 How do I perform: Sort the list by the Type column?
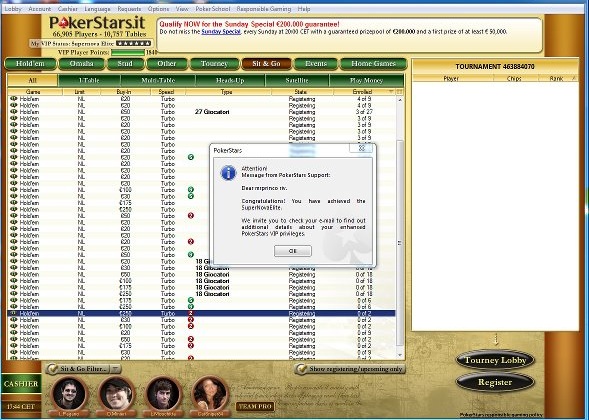click(x=227, y=92)
